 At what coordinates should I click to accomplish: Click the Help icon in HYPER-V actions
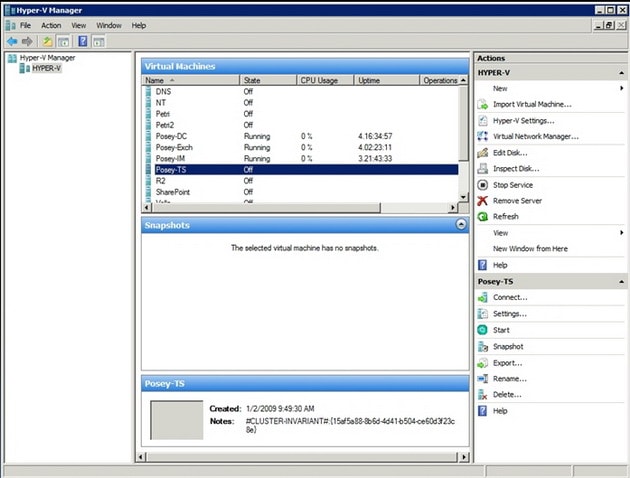483,265
